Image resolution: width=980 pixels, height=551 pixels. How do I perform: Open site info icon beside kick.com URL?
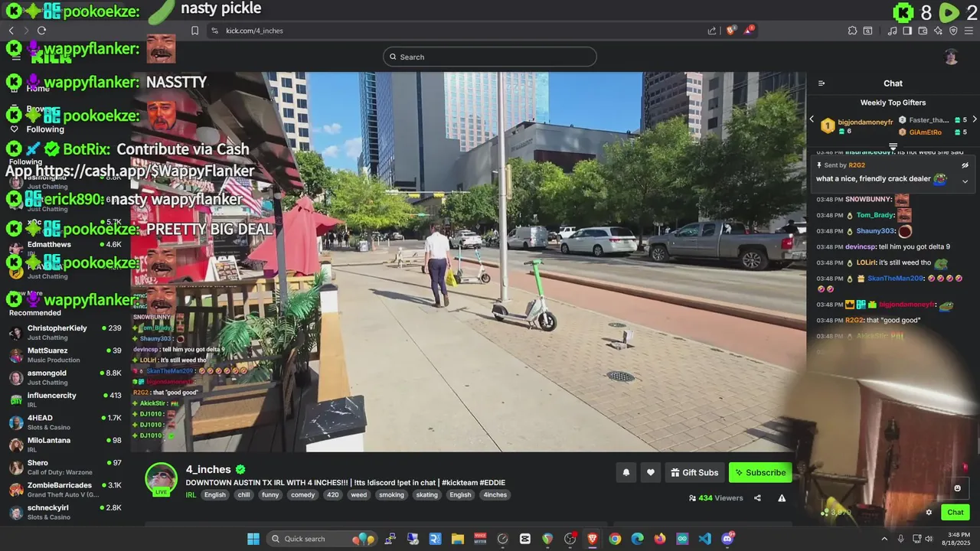pos(214,31)
